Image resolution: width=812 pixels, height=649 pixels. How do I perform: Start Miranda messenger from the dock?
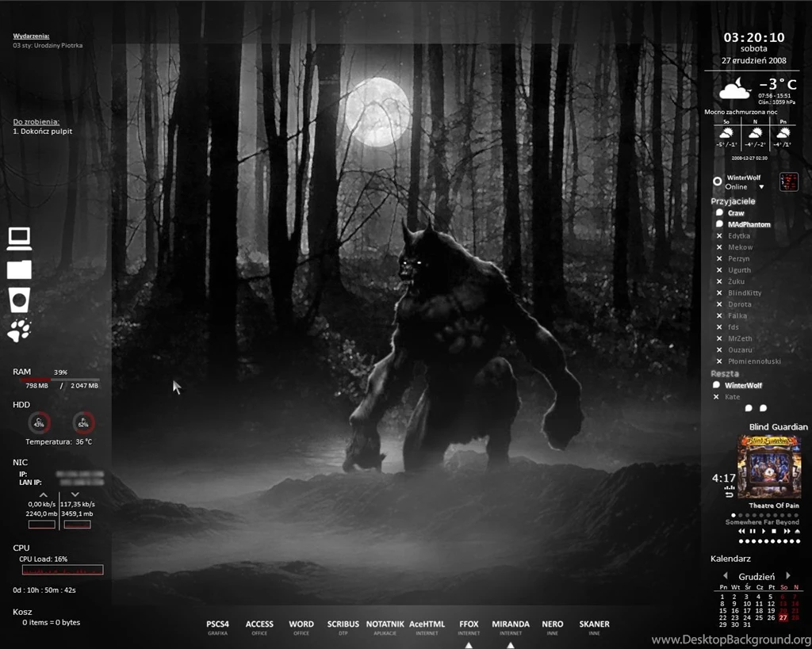click(511, 624)
